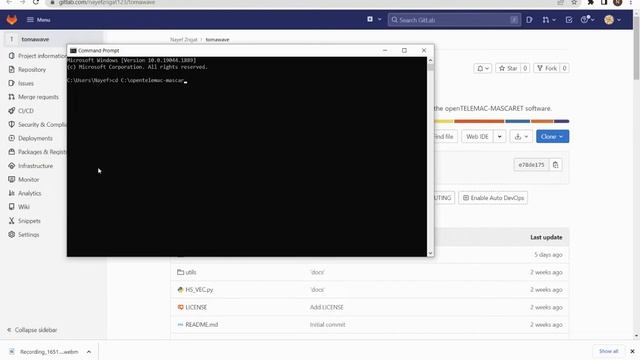This screenshot has height=360, width=640.
Task: Click Show all downloads
Action: (x=608, y=351)
